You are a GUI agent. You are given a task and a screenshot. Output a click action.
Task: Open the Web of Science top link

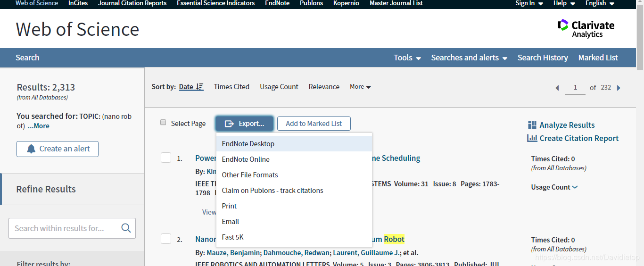(x=37, y=3)
